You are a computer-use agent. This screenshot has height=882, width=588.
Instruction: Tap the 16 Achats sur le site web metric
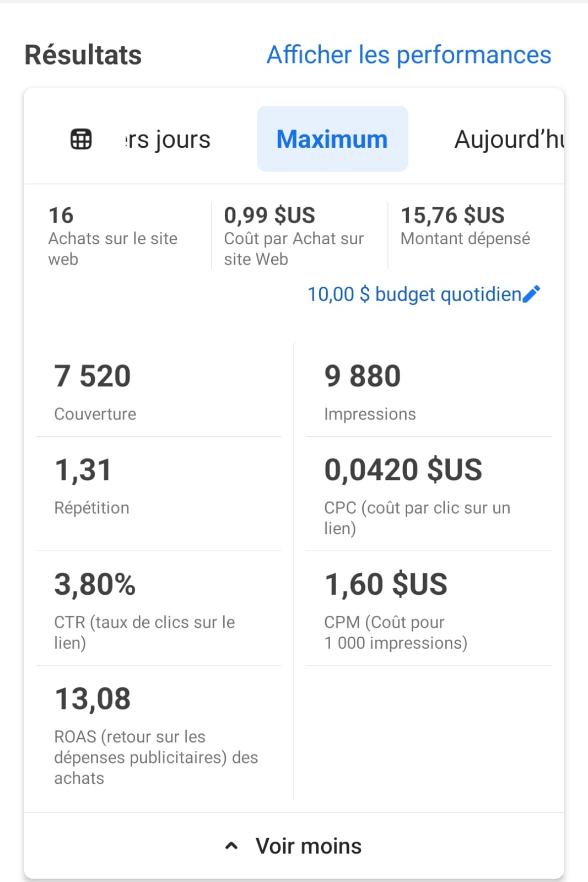pos(113,236)
